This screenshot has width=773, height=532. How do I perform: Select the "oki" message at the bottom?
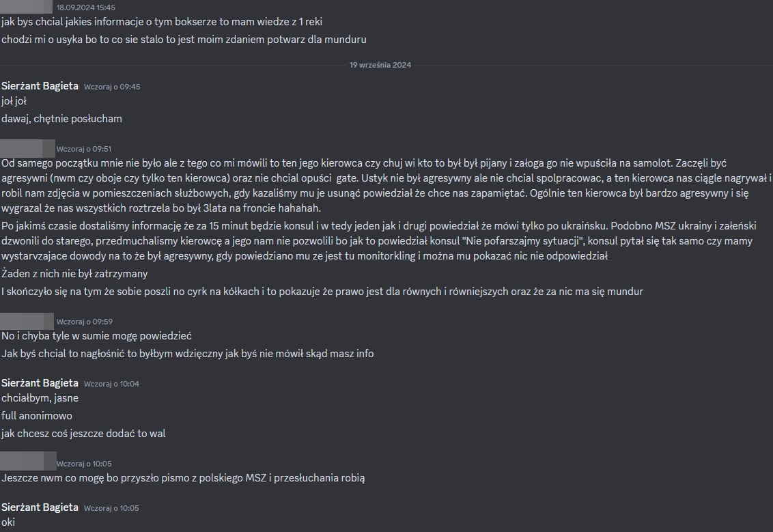point(8,522)
